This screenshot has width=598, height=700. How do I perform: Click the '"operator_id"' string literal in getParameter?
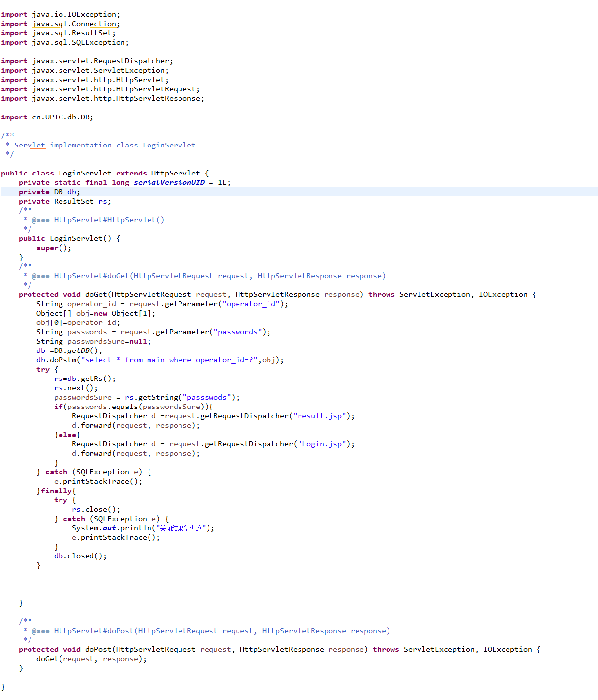(251, 304)
